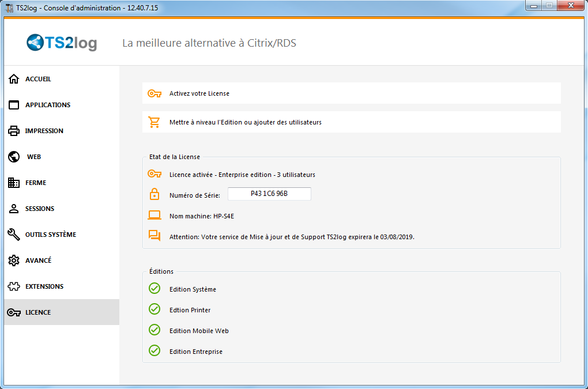Click Mettre à niveau l'Edition ou ajouter des utilisateurs
This screenshot has height=389, width=588.
coord(352,122)
